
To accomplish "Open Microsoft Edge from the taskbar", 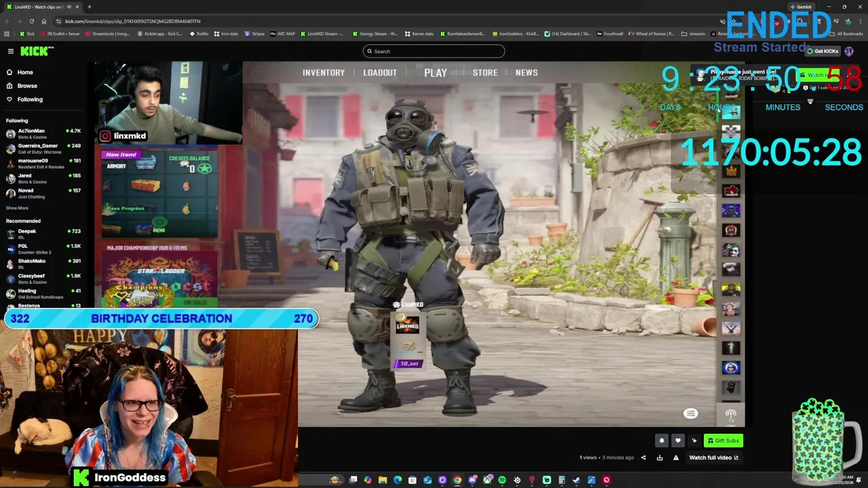I will (397, 480).
